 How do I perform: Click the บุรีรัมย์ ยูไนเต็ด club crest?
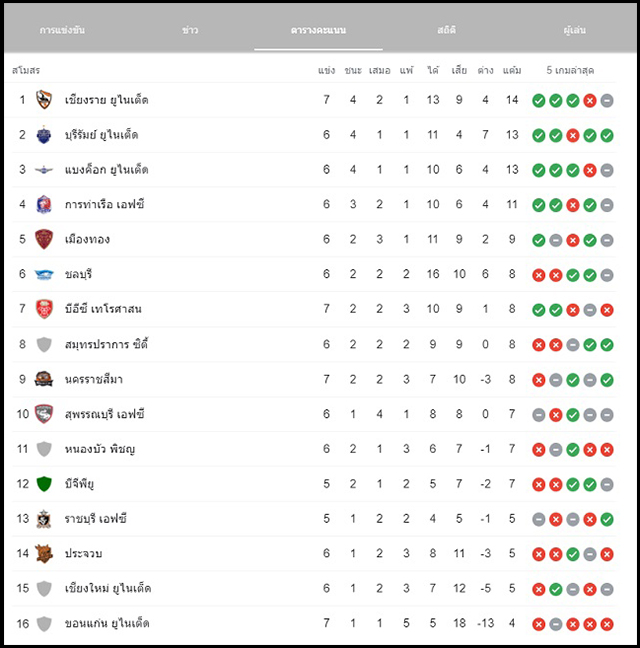point(44,135)
